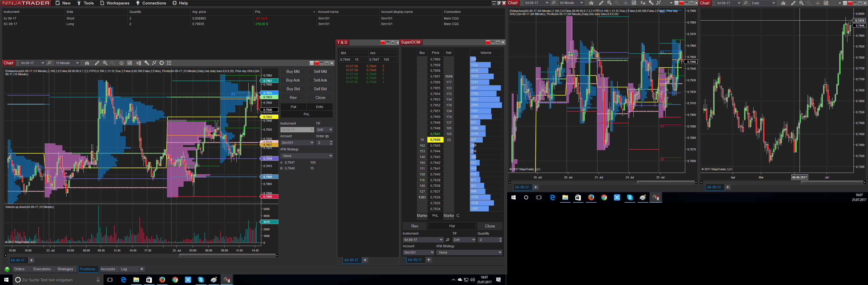
Task: Zoom out on the 15 Minute chart
Action: 113,63
